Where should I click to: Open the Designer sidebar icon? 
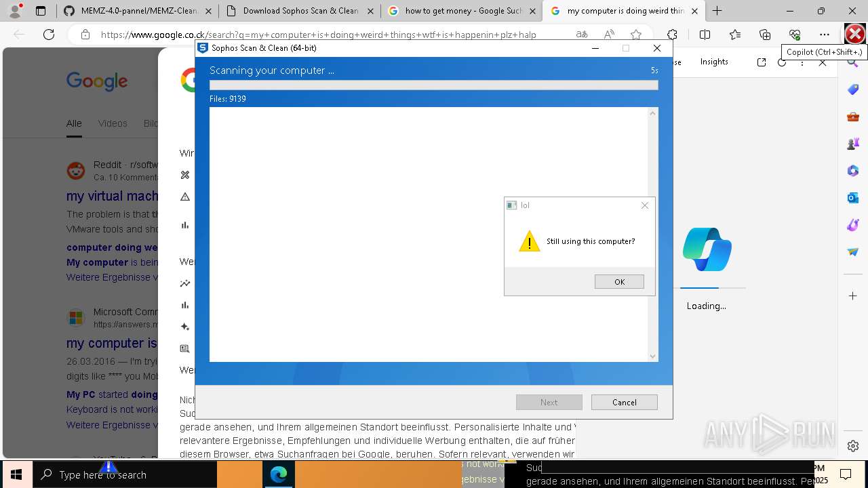click(853, 225)
